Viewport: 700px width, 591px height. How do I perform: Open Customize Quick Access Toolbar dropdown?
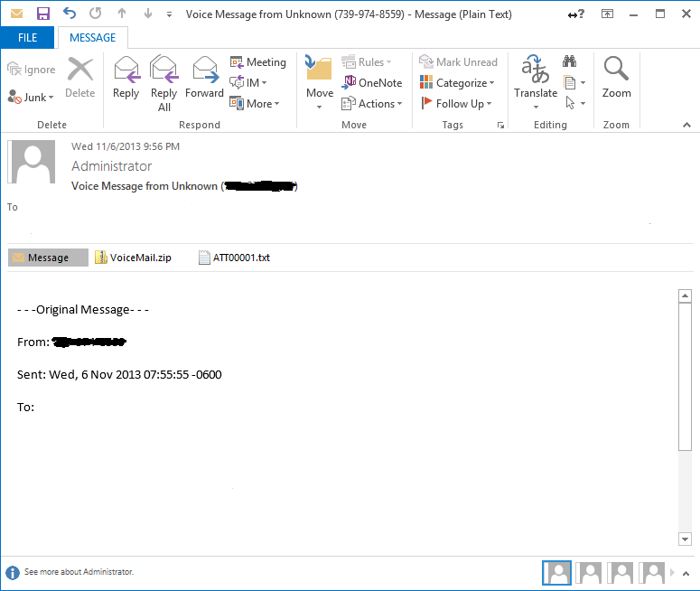pyautogui.click(x=169, y=14)
